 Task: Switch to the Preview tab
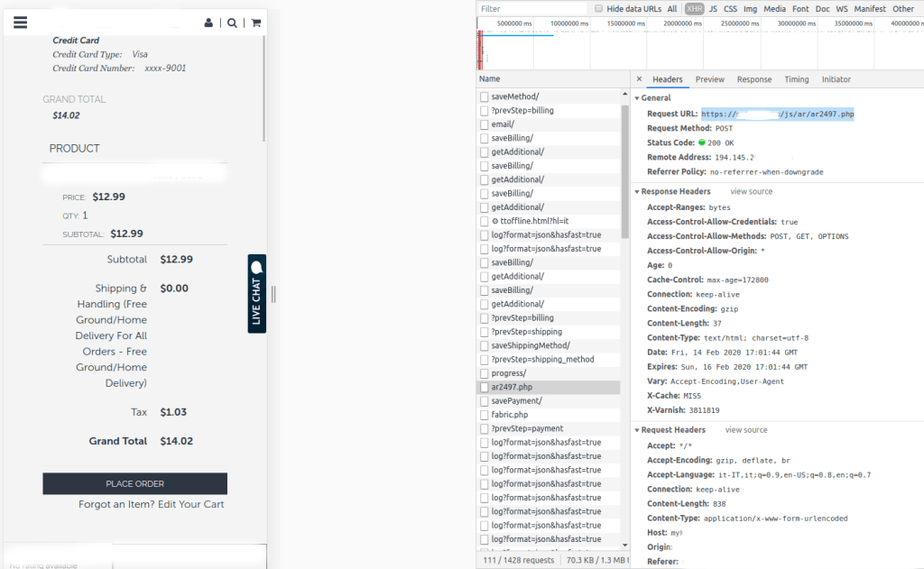[x=709, y=79]
